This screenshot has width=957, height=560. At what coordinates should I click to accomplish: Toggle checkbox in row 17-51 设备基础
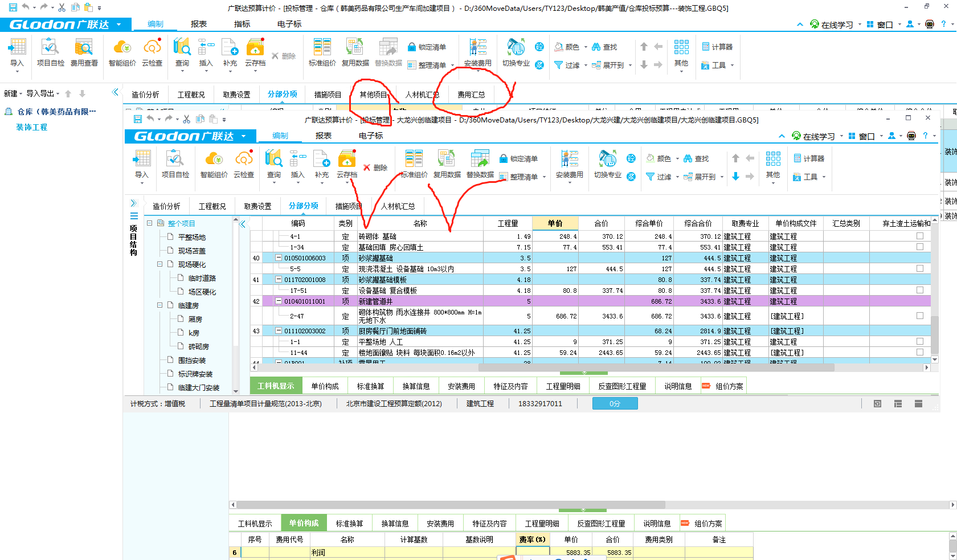tap(920, 290)
